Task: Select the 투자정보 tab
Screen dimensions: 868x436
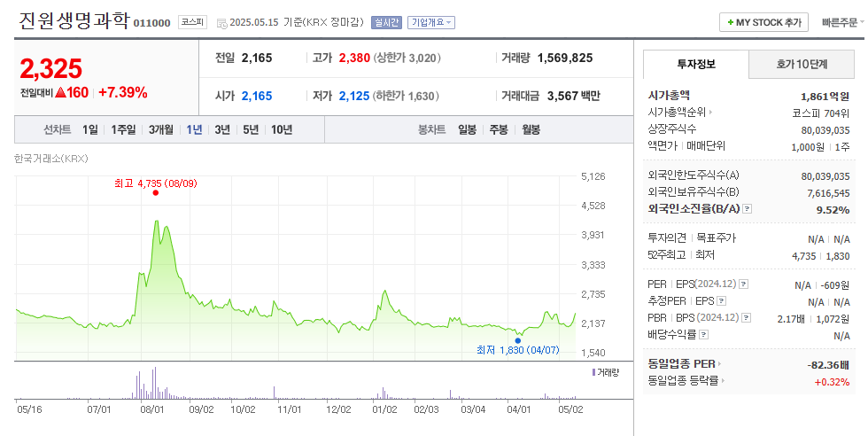Action: click(696, 65)
